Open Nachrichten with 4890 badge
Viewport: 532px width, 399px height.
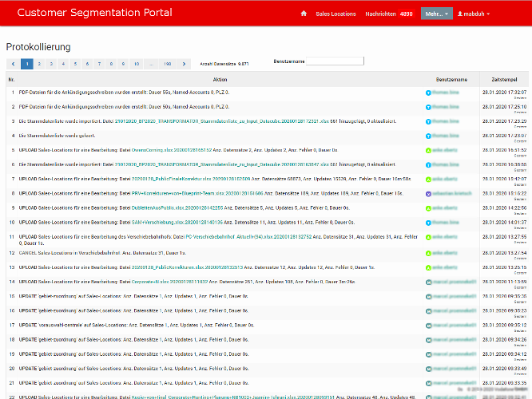point(389,14)
